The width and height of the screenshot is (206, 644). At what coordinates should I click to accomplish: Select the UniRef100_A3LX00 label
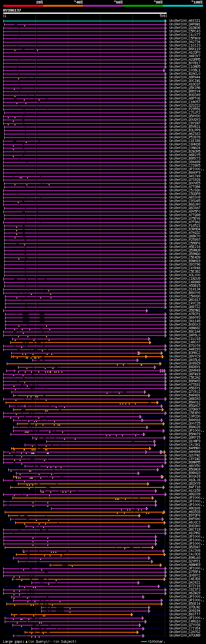pyautogui.click(x=185, y=275)
